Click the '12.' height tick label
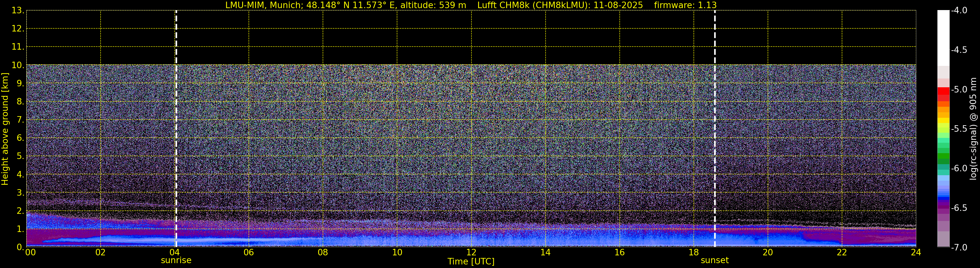Image resolution: width=980 pixels, height=268 pixels. coord(18,29)
